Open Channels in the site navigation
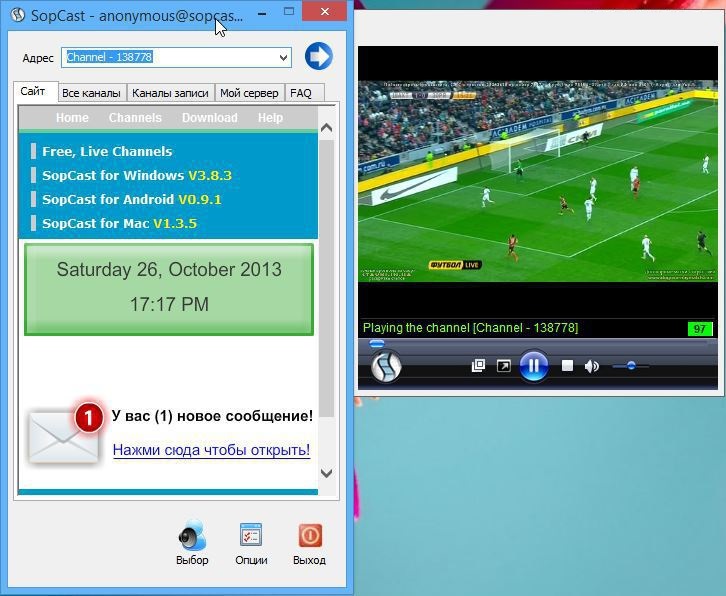Screen dimensions: 726x596 135,118
